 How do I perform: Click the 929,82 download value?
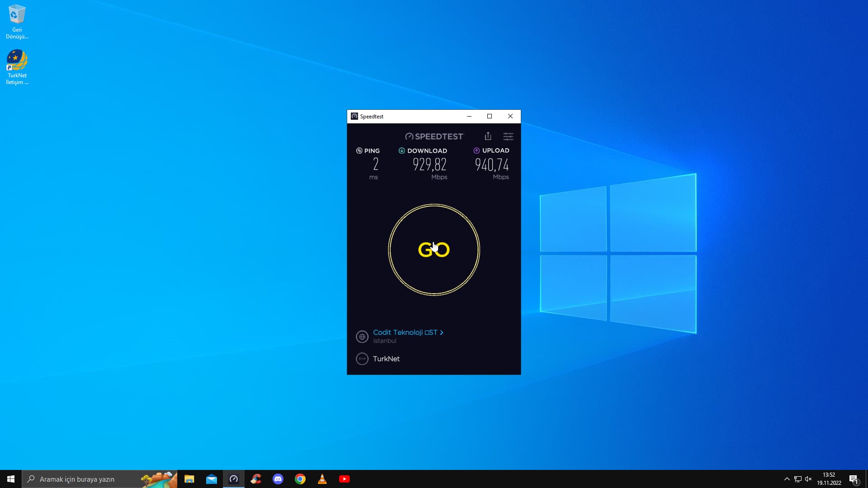[429, 164]
